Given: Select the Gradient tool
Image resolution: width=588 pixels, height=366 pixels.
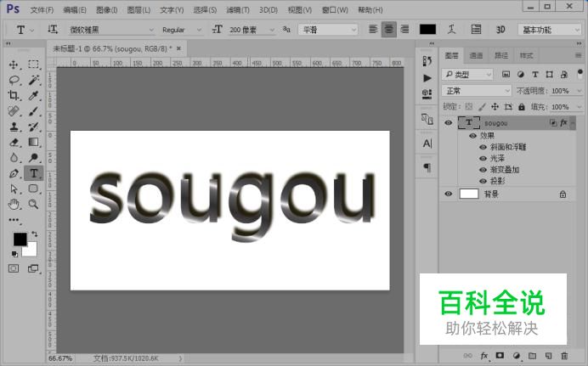Looking at the screenshot, I should 33,142.
